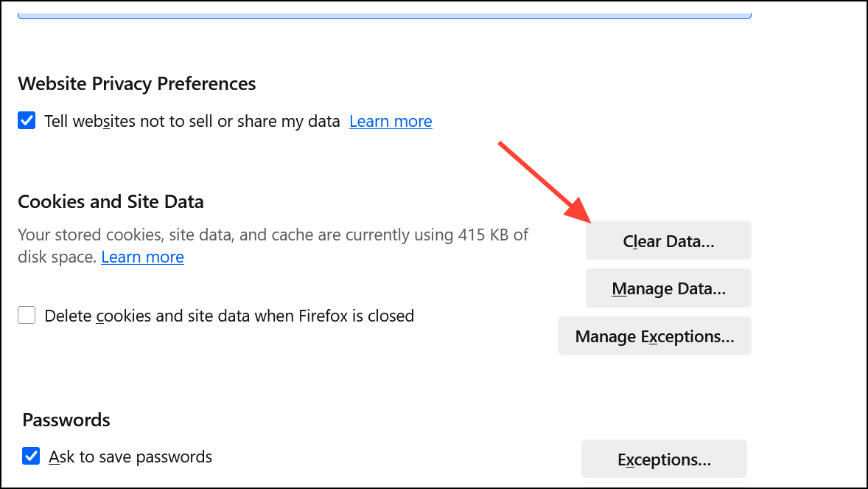Click the Manage Exceptions... button
868x489 pixels.
point(654,336)
